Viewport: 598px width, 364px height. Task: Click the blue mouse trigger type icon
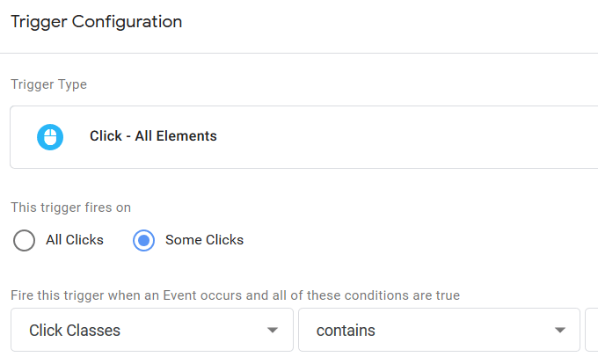(x=50, y=136)
